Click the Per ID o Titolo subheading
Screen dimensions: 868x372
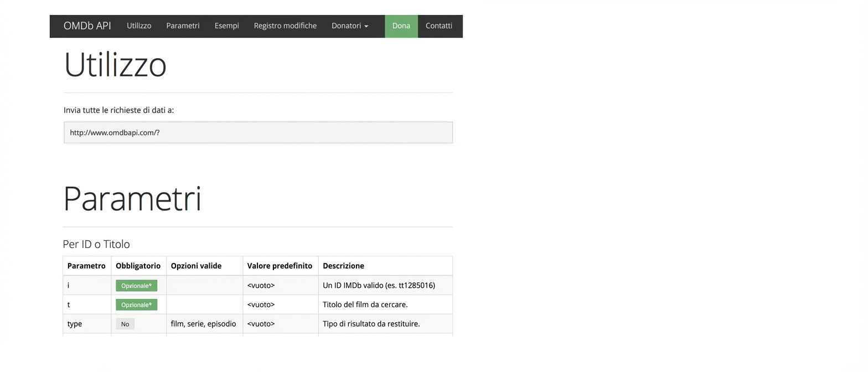click(x=96, y=244)
